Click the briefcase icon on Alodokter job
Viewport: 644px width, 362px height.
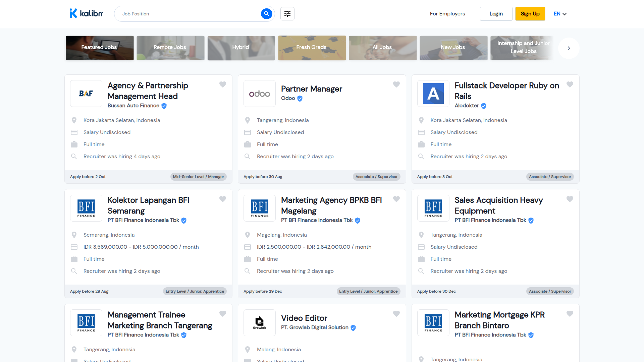(421, 144)
